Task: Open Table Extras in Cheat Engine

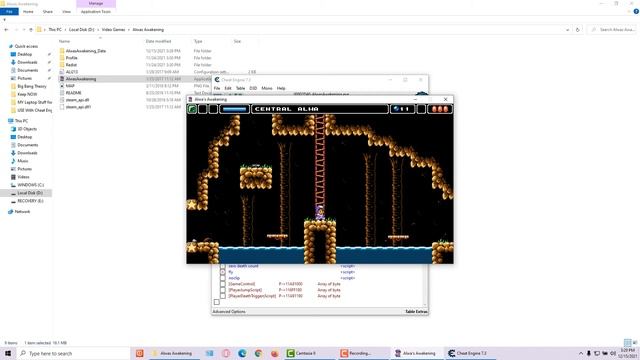Action: point(416,311)
